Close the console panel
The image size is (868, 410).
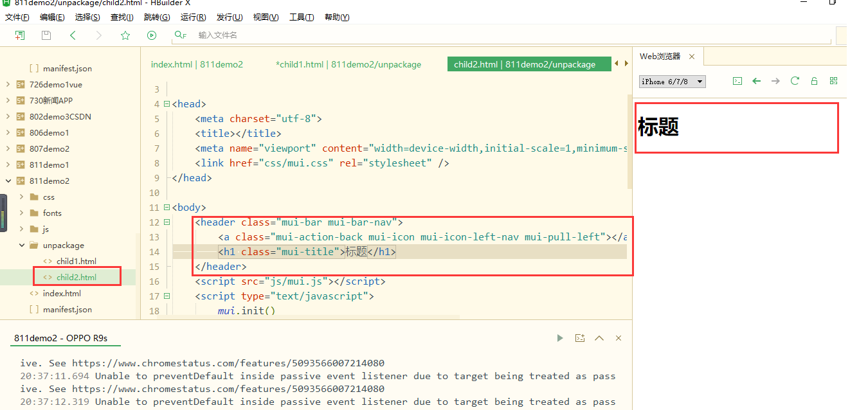(619, 338)
